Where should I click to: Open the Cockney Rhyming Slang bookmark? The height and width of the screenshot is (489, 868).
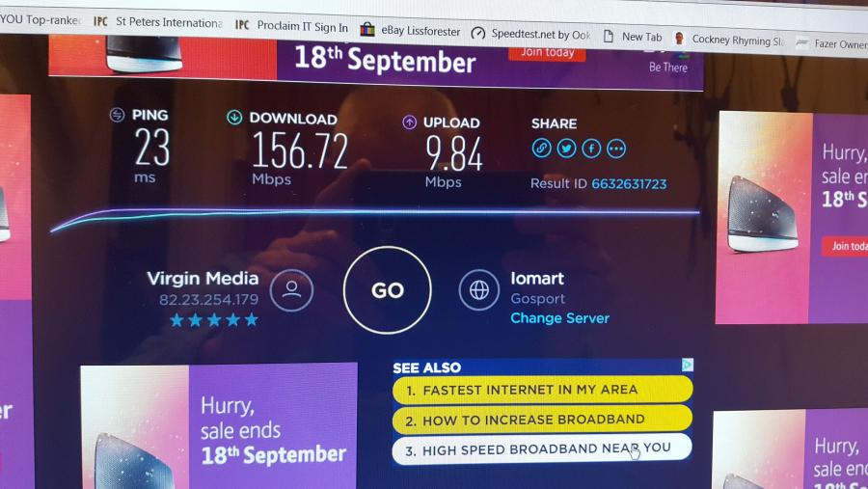(x=730, y=40)
